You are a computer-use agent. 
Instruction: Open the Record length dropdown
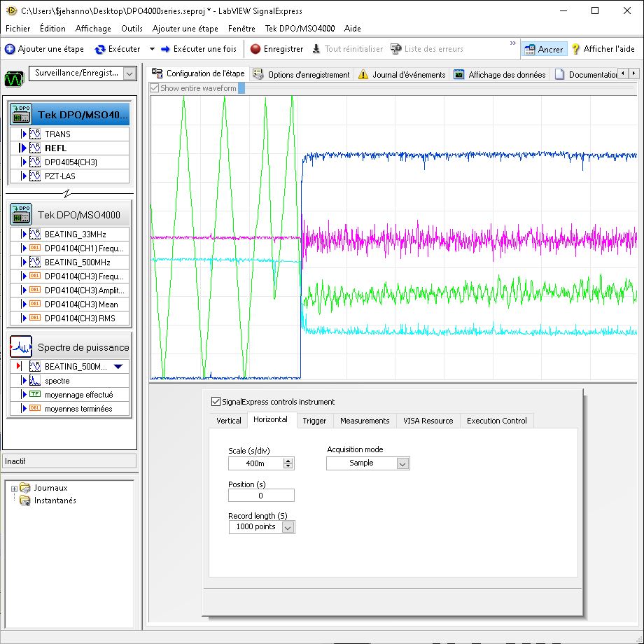(x=288, y=527)
